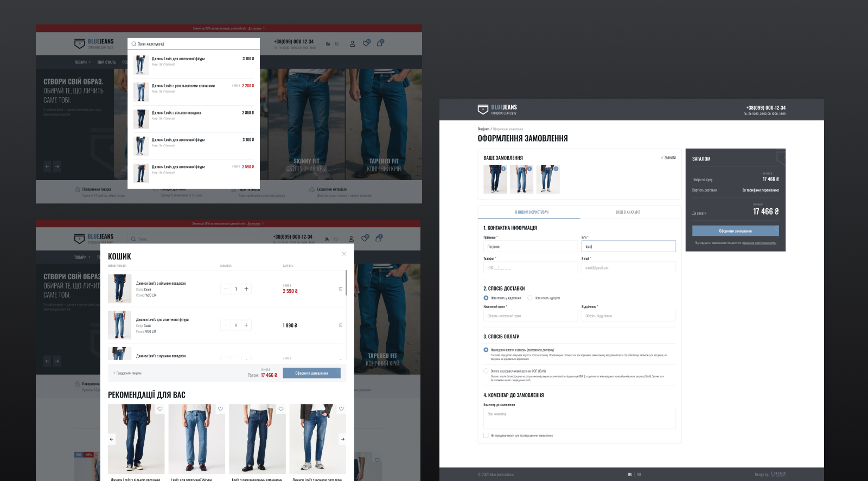Expand ТОВАРИ menu in cart screen navigation
Image resolution: width=868 pixels, height=481 pixels.
click(82, 257)
